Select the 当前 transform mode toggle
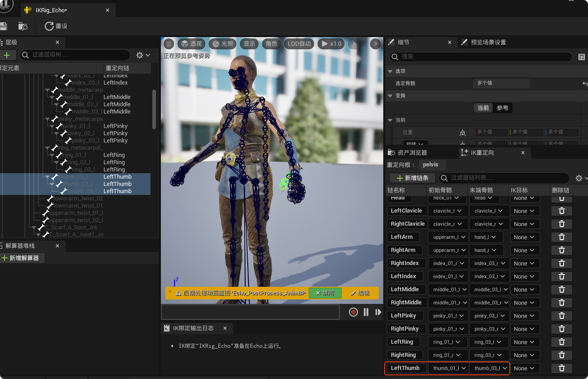This screenshot has height=379, width=588. point(483,108)
